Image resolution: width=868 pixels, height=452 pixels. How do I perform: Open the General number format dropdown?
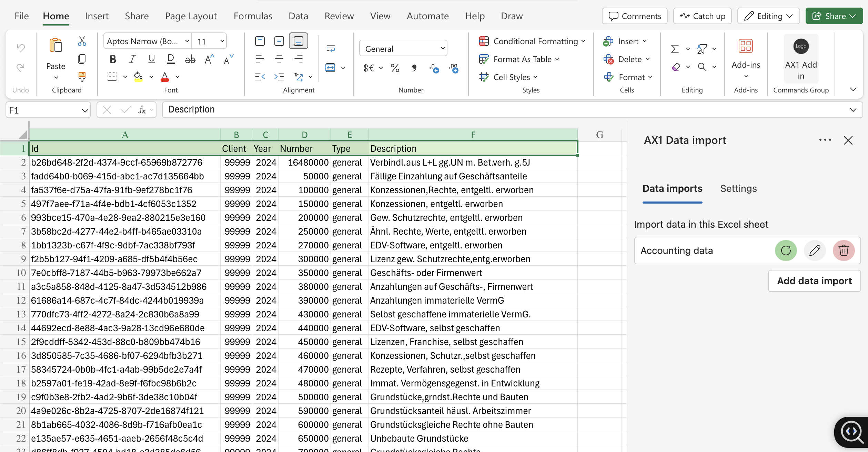(403, 49)
